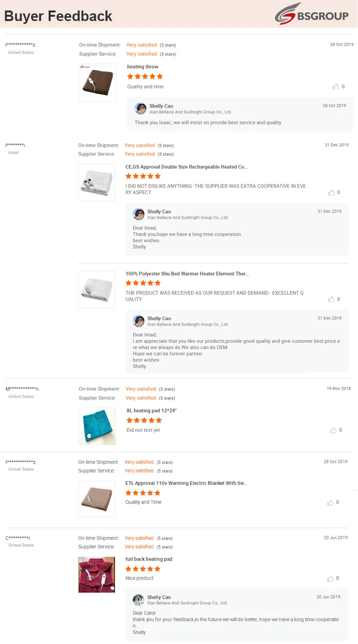Screen dimensions: 358x644
Task: Click thumbs-up on ETL Approval blanket review
Action: coord(330,503)
